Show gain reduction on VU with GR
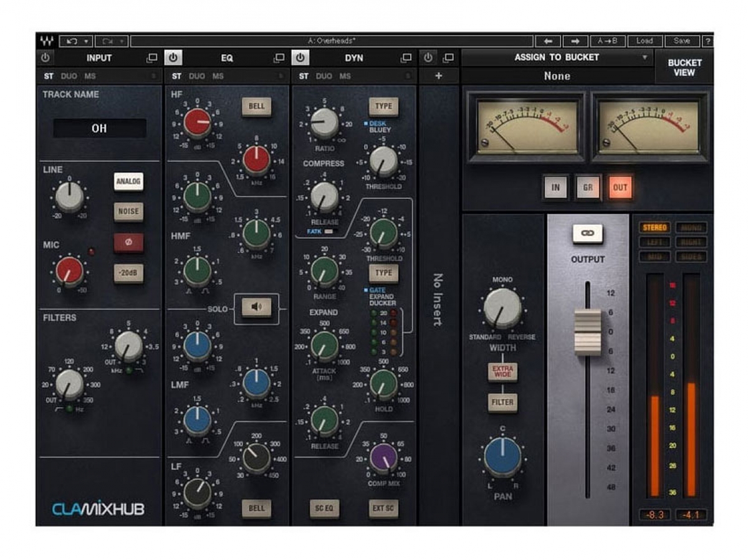The width and height of the screenshot is (748, 560). 588,187
